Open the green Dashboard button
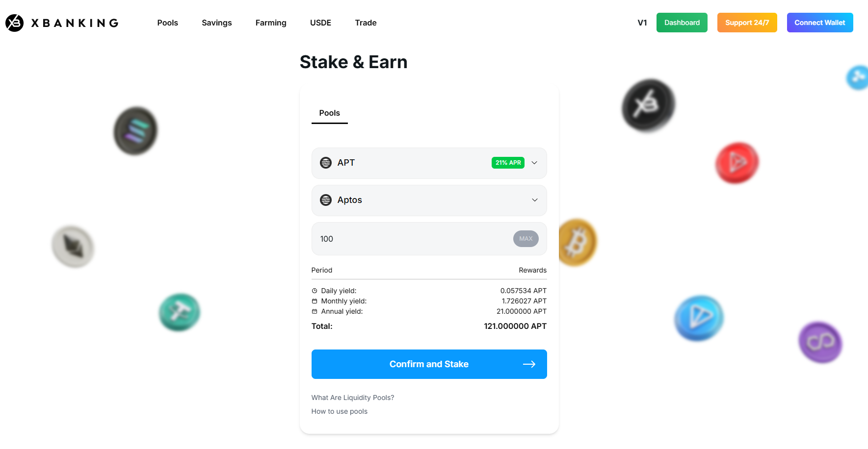 coord(682,23)
